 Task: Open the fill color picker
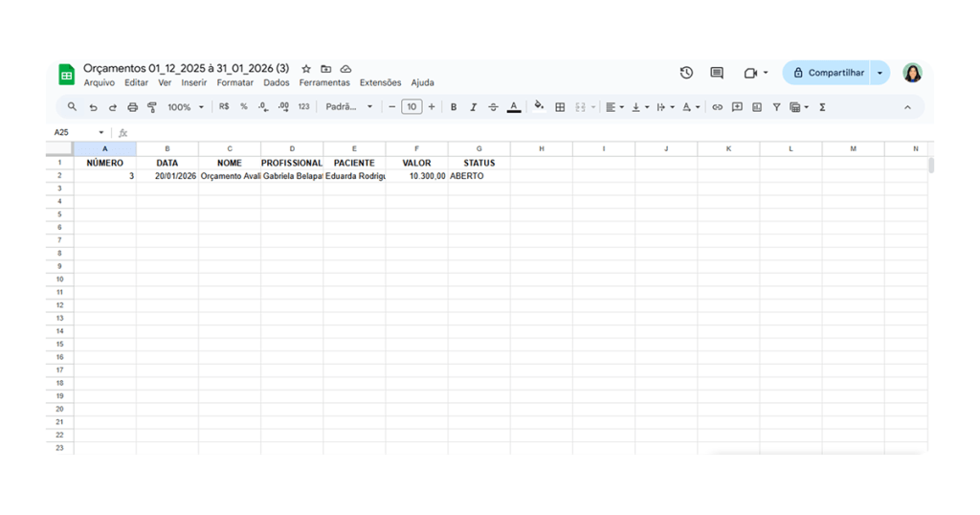(539, 107)
